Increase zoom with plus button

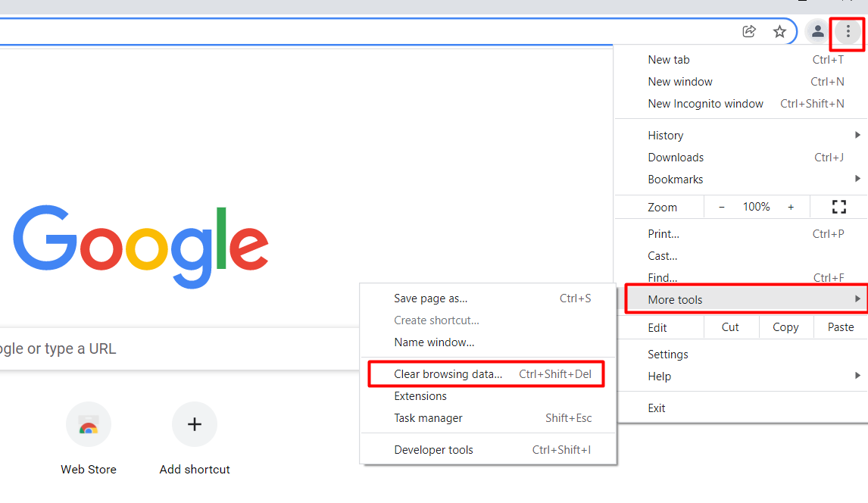791,207
